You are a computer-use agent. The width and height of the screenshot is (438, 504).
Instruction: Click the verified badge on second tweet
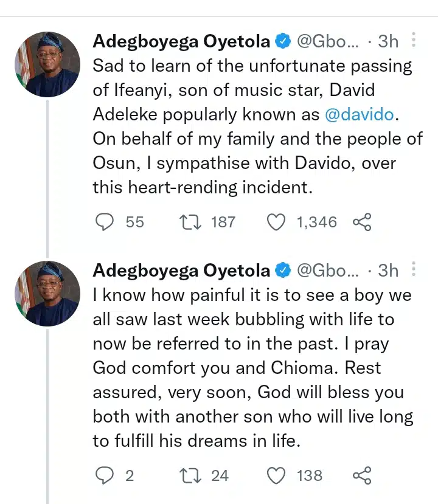click(283, 269)
